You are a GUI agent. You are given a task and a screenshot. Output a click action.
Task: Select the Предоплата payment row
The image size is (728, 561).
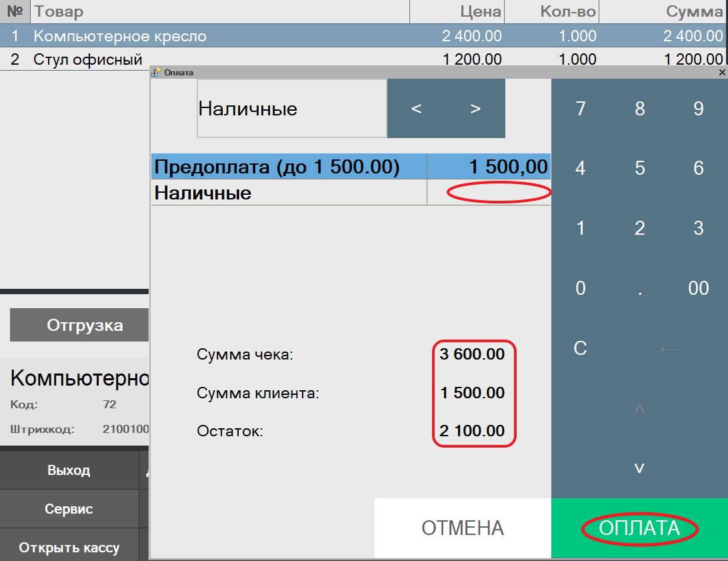288,167
